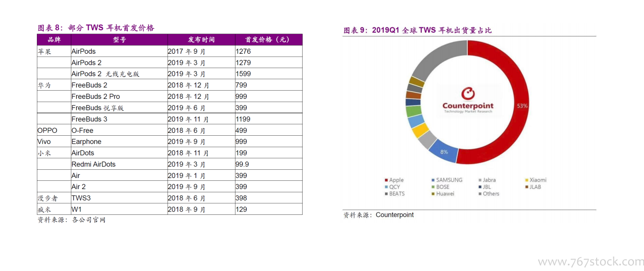The height and width of the screenshot is (271, 644).
Task: Select the Huawei legend label
Action: point(445,194)
